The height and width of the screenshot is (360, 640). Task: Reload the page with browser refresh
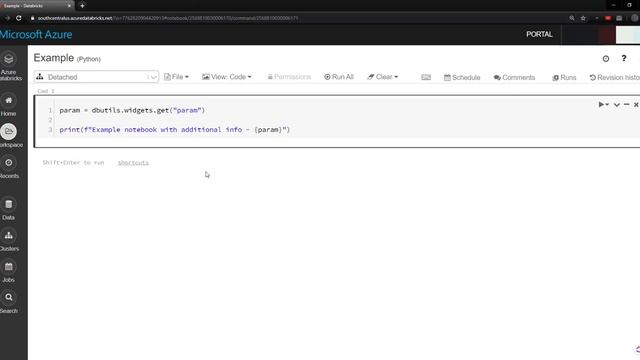tap(19, 18)
